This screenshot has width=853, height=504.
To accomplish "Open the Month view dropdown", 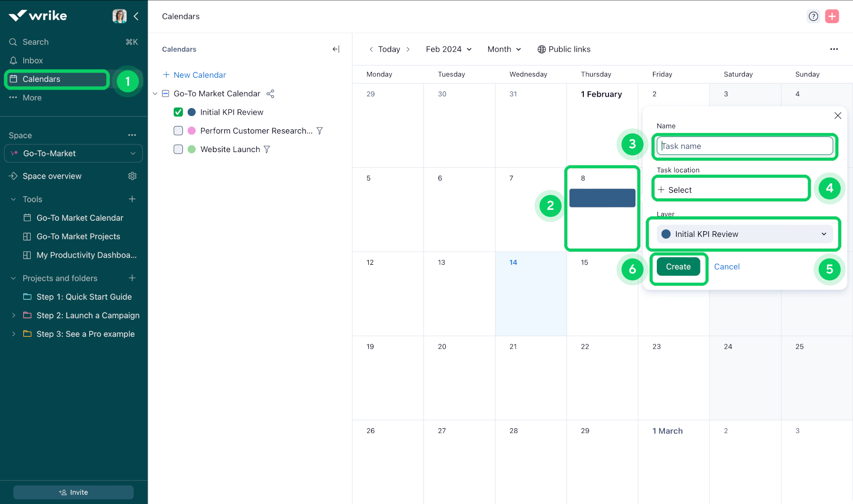I will tap(504, 49).
